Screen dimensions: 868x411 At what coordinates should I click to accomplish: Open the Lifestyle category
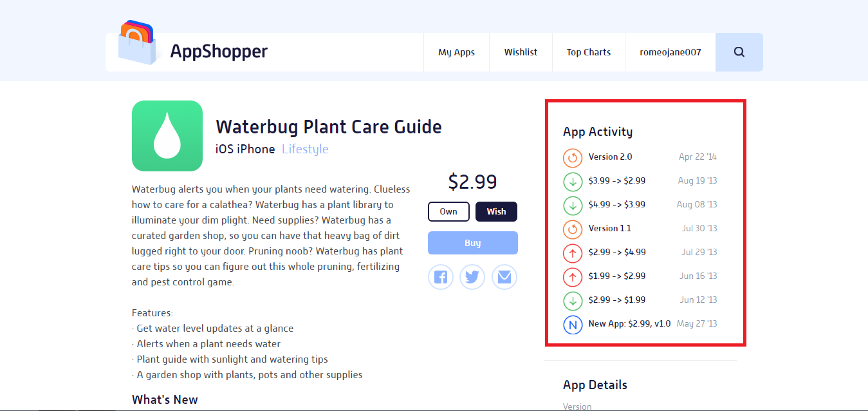pos(305,149)
